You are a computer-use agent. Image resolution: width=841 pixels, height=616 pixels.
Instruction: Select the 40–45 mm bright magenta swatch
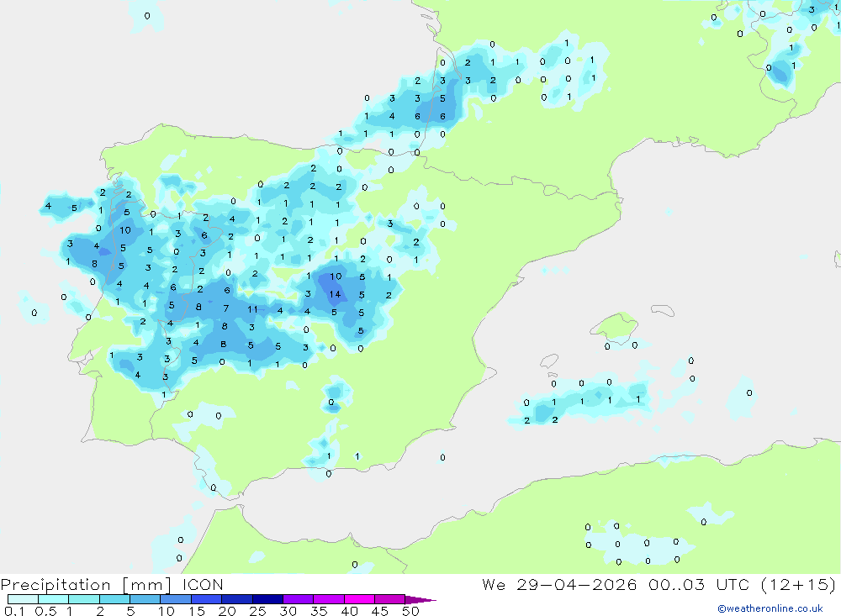[359, 599]
